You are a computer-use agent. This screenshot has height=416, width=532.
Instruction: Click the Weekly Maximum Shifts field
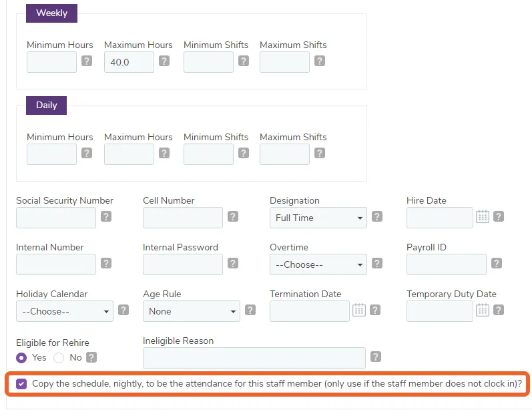(x=284, y=63)
